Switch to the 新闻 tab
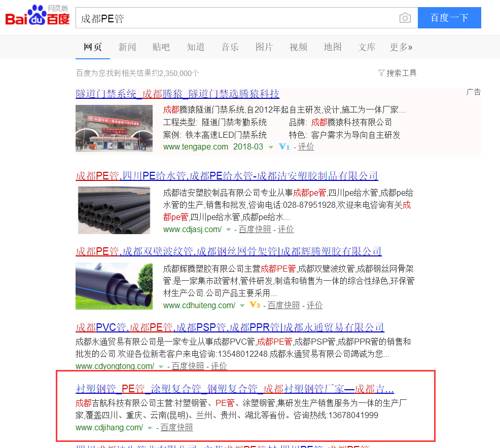The height and width of the screenshot is (448, 500). [127, 47]
